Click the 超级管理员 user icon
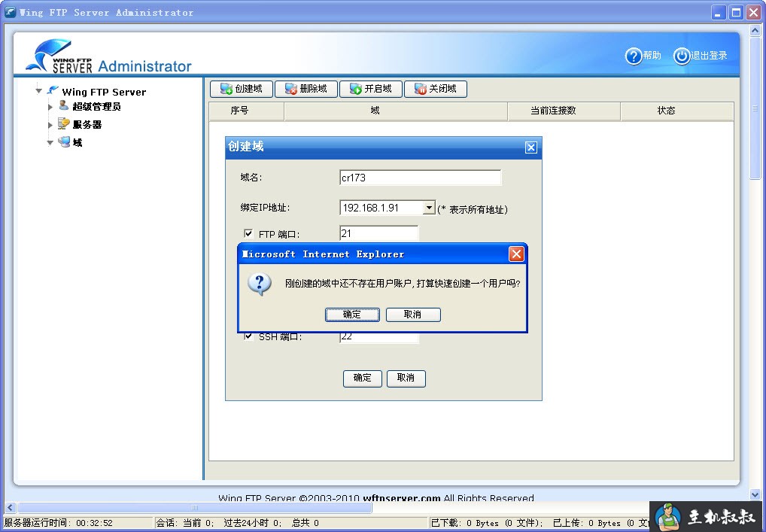This screenshot has width=766, height=532. pos(63,105)
